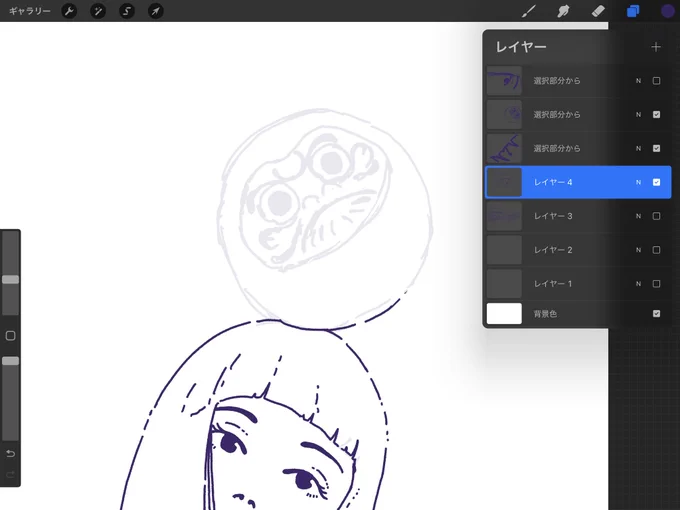Select the highlighted レイヤー 4 name
This screenshot has width=680, height=510.
coord(553,182)
